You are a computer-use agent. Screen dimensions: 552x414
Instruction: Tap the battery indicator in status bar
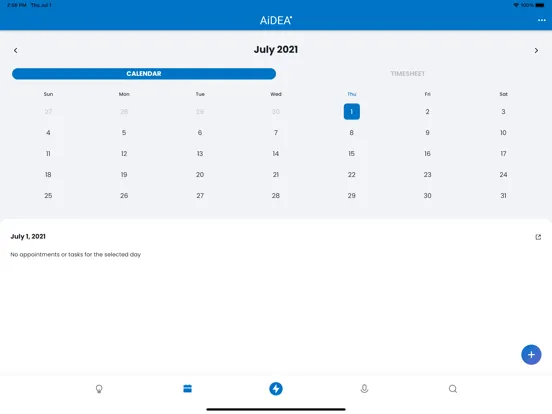(540, 5)
